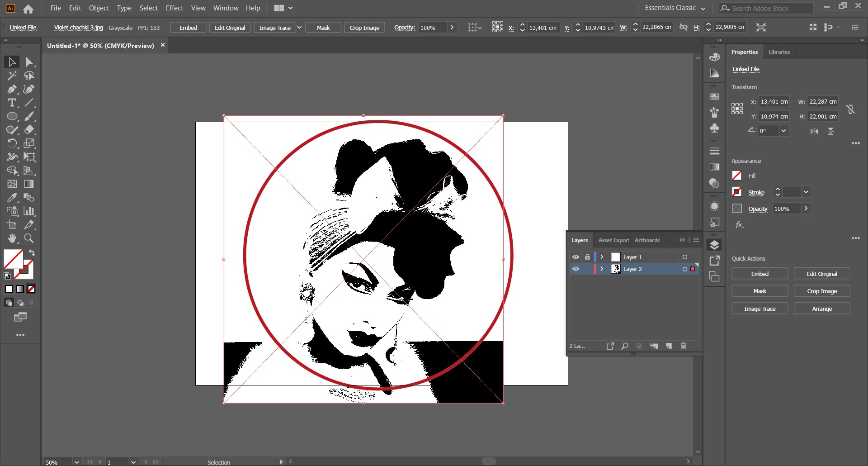Select the Direct Selection tool

pyautogui.click(x=29, y=62)
